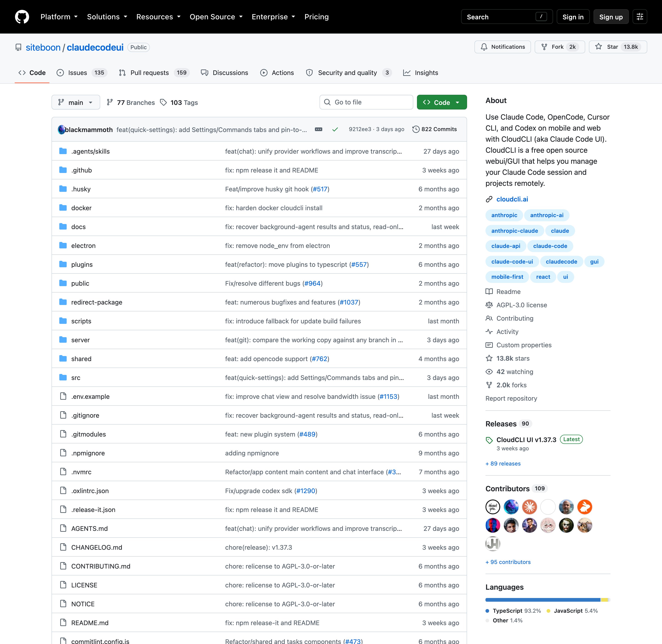Open the docker folder
This screenshot has width=662, height=644.
[x=81, y=208]
